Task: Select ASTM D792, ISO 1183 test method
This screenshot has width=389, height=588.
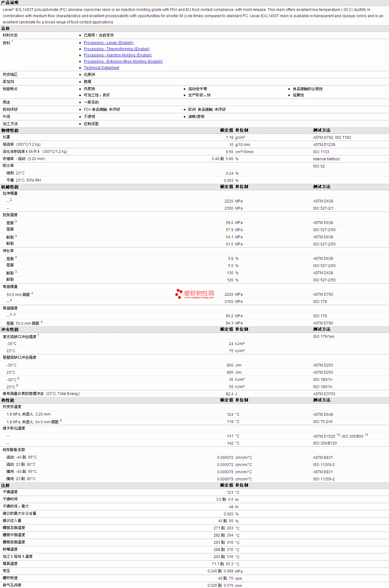Action: (x=332, y=138)
